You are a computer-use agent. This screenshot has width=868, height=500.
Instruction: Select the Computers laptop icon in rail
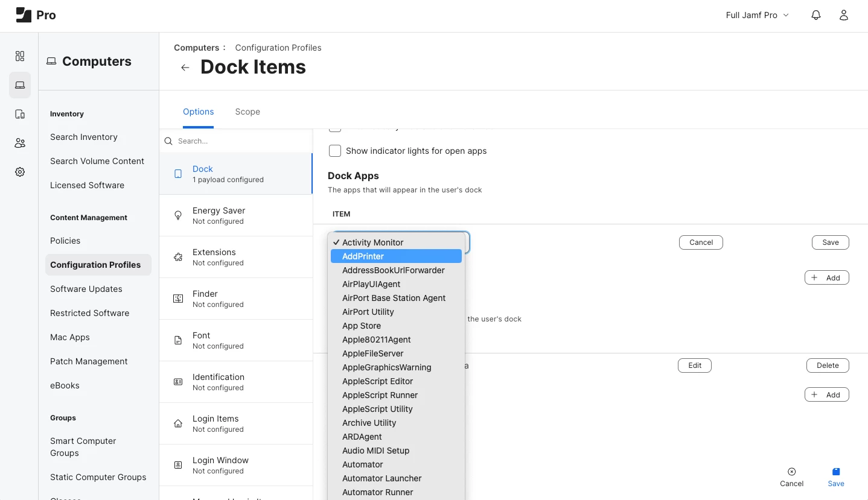[x=20, y=85]
